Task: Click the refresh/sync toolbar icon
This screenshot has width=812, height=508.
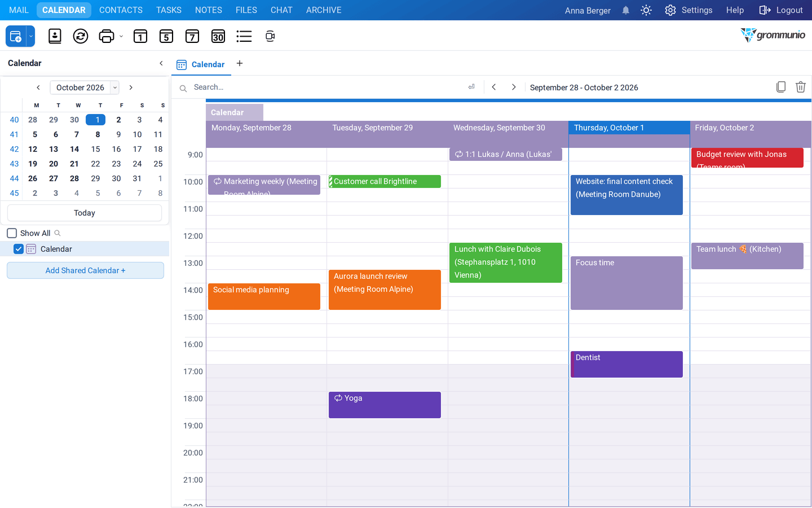Action: [x=81, y=36]
